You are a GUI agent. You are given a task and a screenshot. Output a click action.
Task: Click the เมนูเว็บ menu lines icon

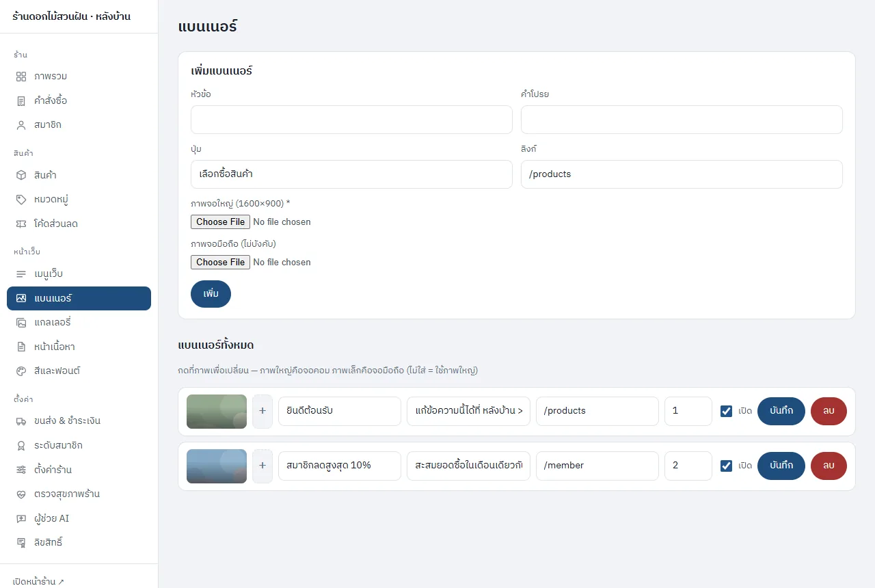pyautogui.click(x=21, y=273)
